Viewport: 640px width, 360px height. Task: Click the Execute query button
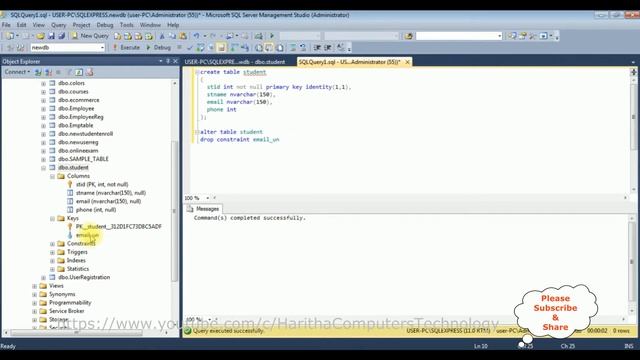[x=127, y=47]
